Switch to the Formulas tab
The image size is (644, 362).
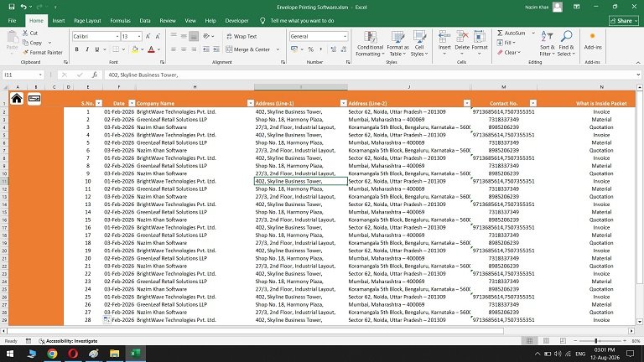tap(121, 20)
